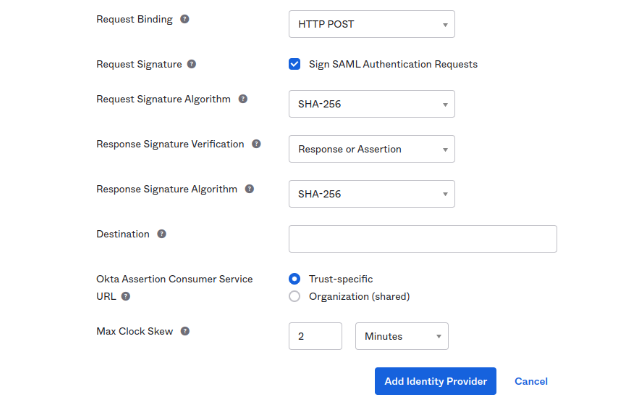Open the Request Binding HTTP POST dropdown

pos(371,24)
